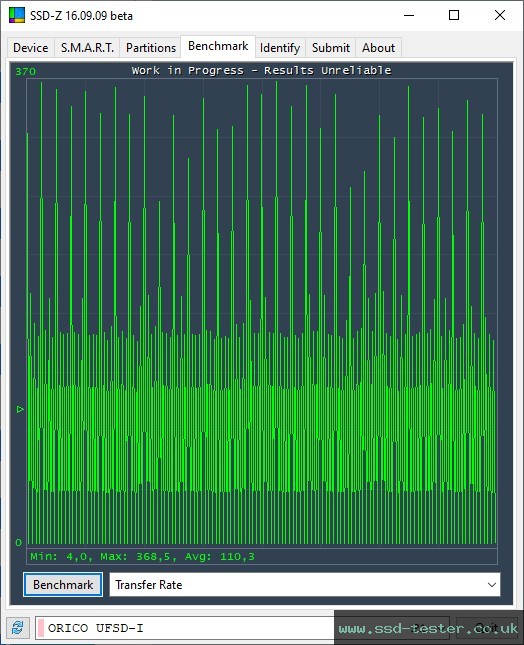The image size is (524, 645).
Task: Click the refresh drives icon
Action: (18, 628)
